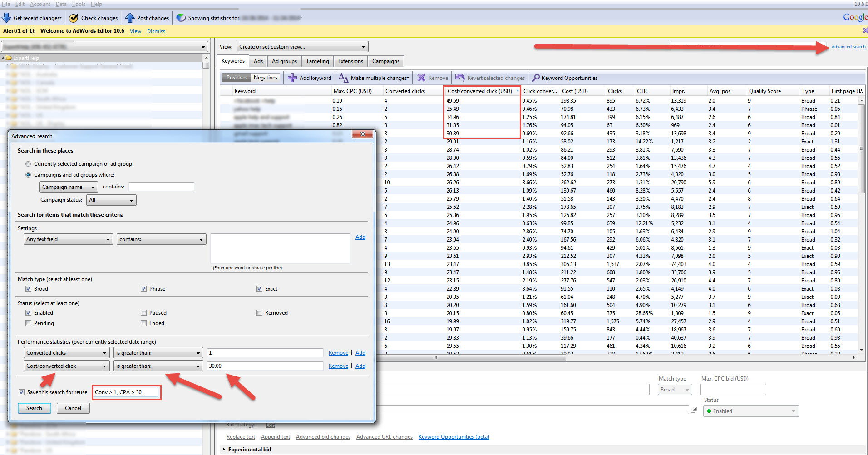Expand the Create or set custom view dropdown
This screenshot has width=868, height=455.
(x=302, y=47)
